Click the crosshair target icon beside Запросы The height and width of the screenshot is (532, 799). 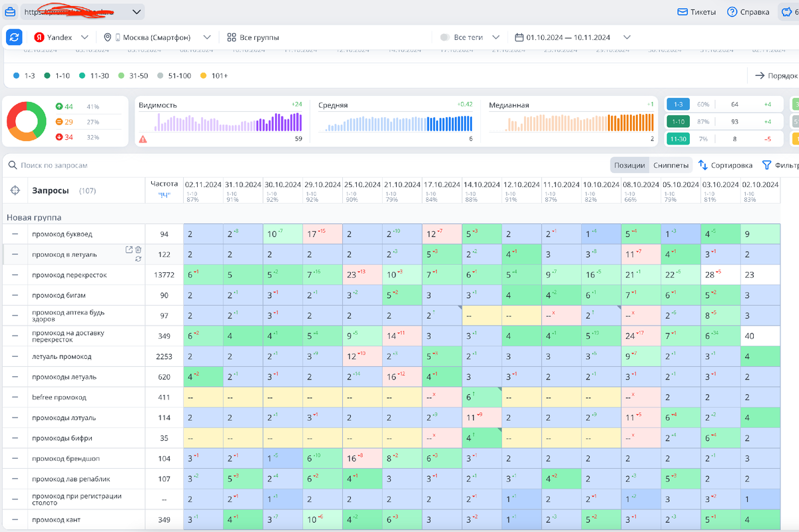15,190
